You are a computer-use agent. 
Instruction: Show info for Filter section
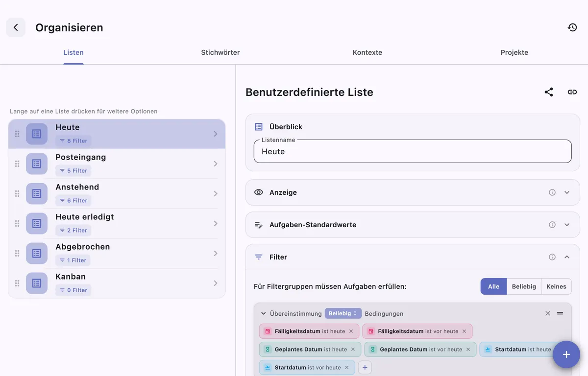coord(552,257)
